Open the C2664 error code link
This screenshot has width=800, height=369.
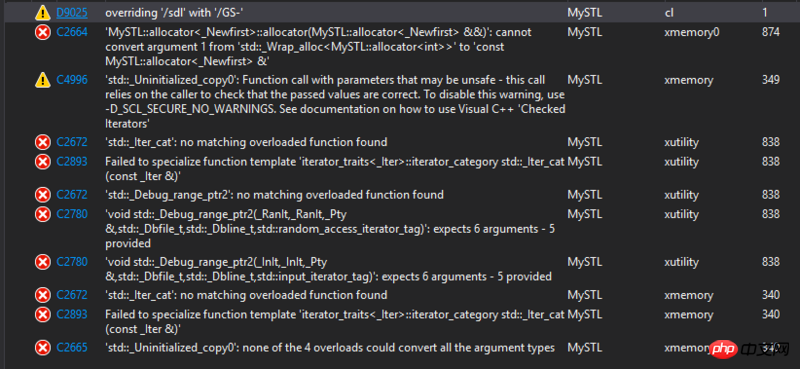(x=71, y=33)
